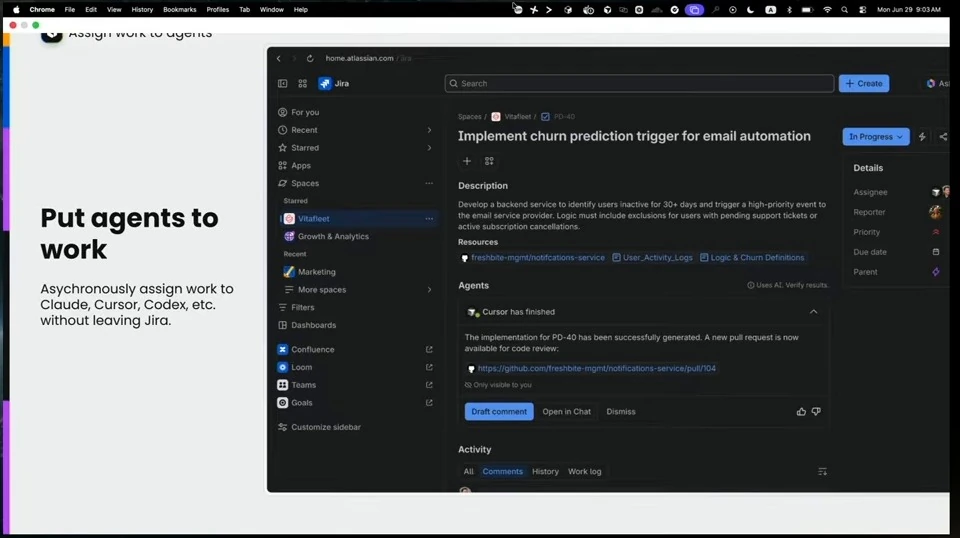
Task: Open the Apple menu
Action: pyautogui.click(x=17, y=10)
